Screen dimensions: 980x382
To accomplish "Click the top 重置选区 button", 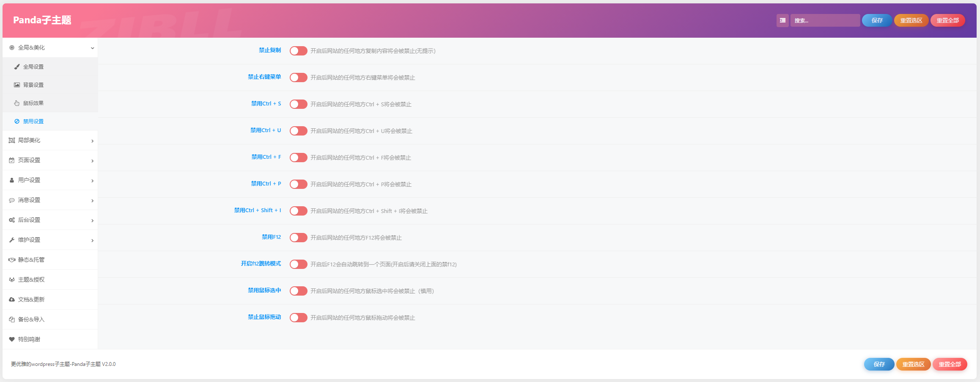I will 911,20.
